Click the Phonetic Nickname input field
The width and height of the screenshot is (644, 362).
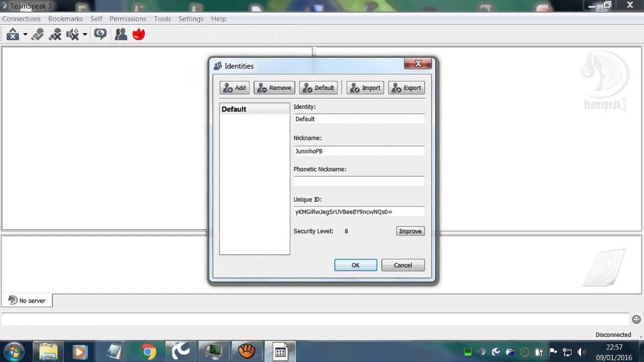point(359,181)
